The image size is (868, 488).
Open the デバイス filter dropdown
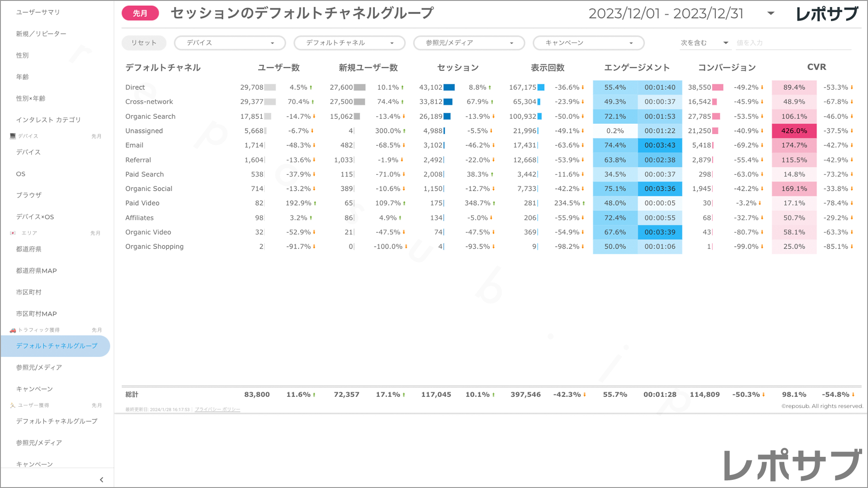[x=230, y=43]
